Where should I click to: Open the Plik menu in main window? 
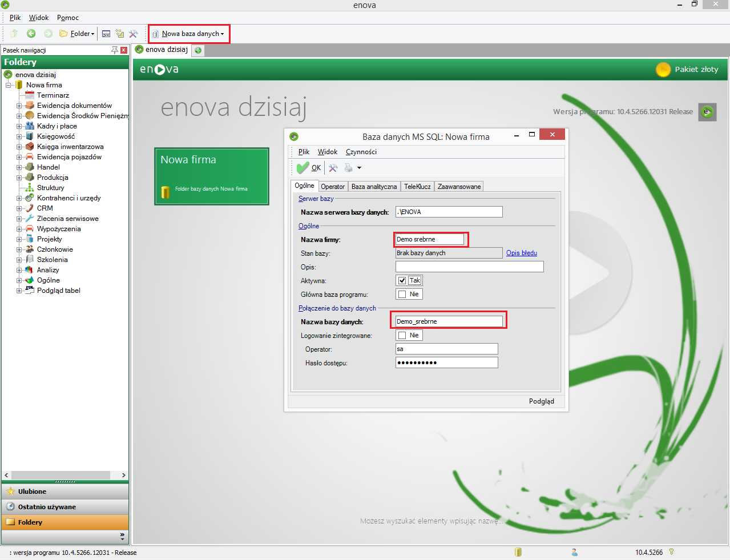[15, 18]
